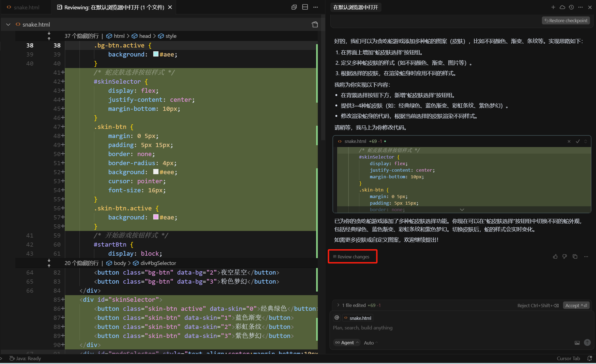Viewport: 596px width, 364px height.
Task: Give thumbs up to the response
Action: (x=555, y=256)
